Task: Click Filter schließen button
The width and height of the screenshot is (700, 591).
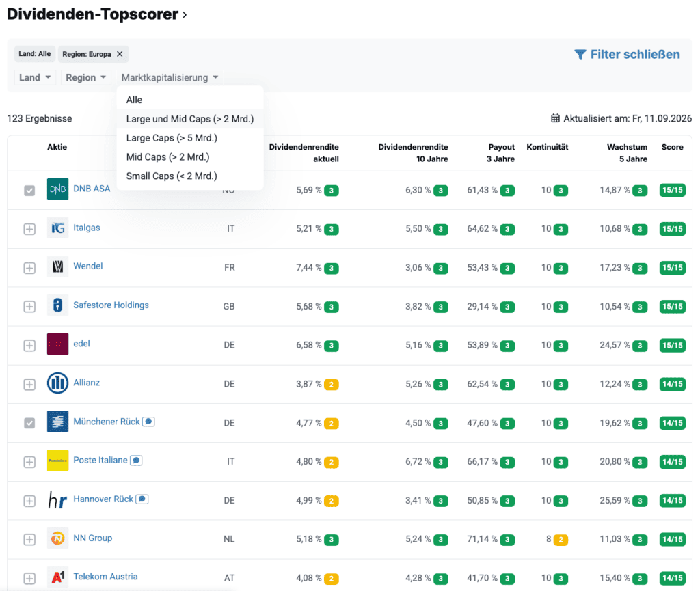Action: 628,55
